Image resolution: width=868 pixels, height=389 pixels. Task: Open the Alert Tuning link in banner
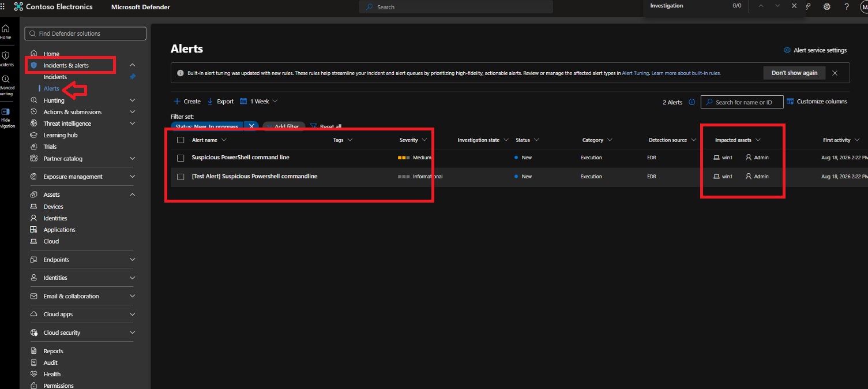[x=636, y=73]
